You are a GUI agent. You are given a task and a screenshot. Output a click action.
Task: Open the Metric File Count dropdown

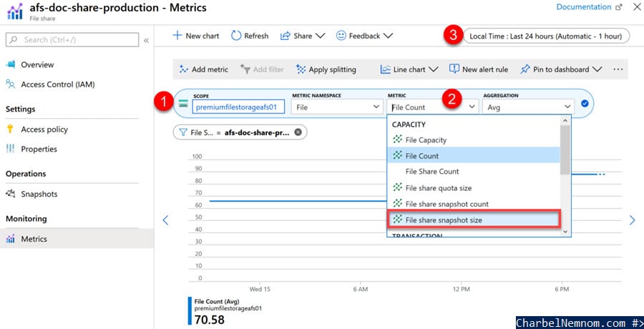[x=432, y=107]
